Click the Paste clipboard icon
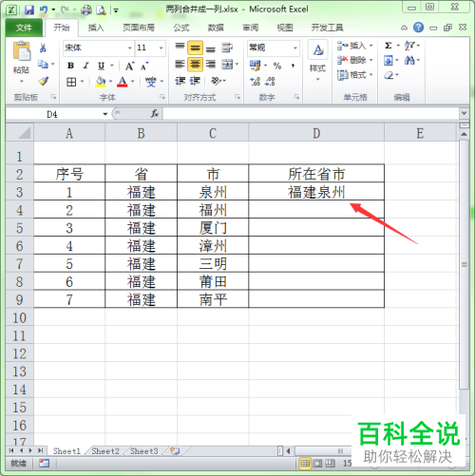475x476 pixels. (x=22, y=50)
